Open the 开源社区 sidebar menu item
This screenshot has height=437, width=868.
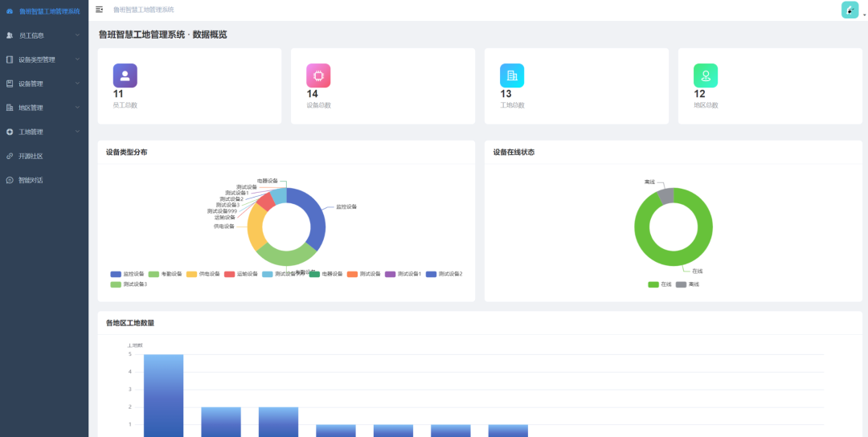click(x=44, y=157)
